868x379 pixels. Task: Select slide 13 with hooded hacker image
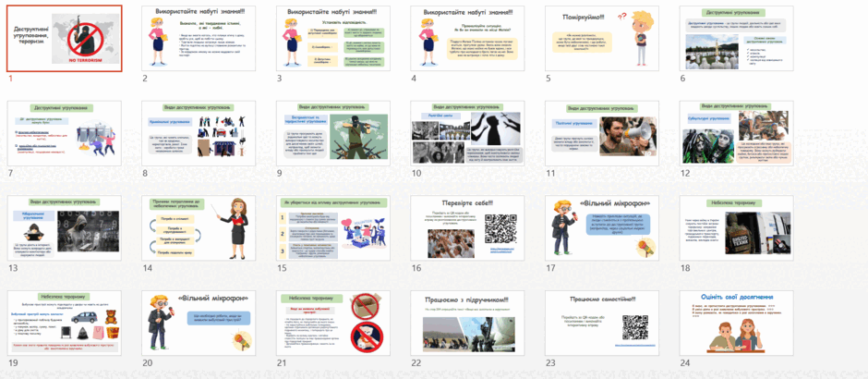(65, 227)
